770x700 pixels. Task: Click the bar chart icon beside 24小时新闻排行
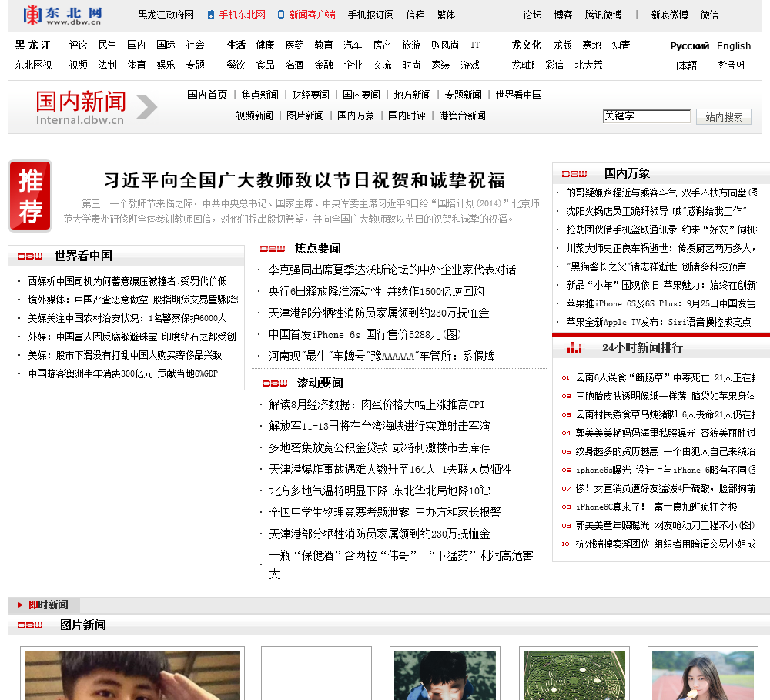click(574, 348)
